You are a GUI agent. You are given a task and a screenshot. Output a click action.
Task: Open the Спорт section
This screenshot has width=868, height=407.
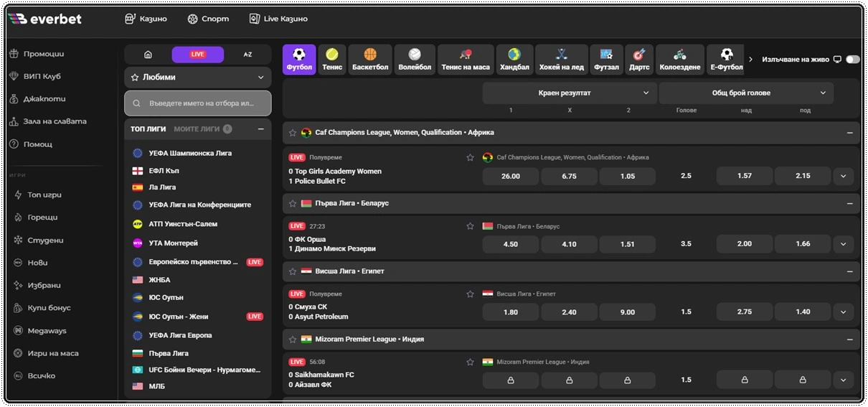coord(208,19)
